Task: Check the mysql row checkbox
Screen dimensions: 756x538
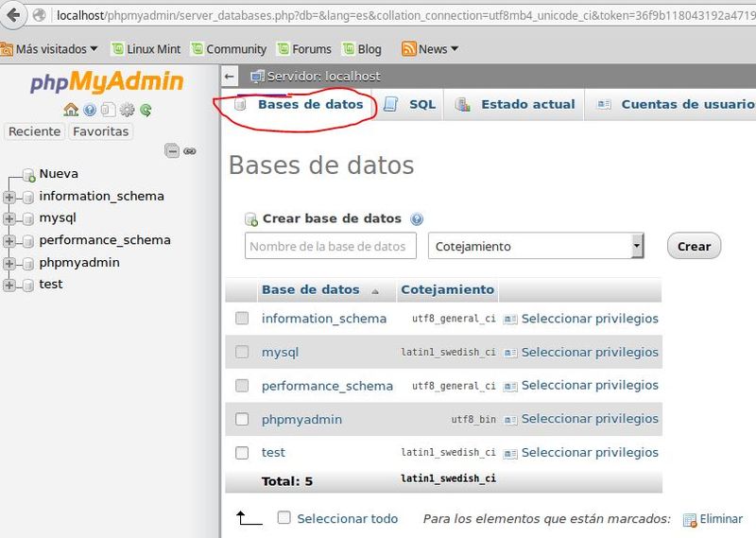Action: point(242,352)
